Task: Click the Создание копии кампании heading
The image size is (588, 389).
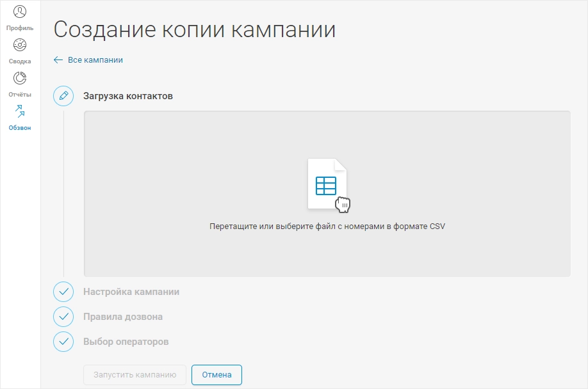Action: pyautogui.click(x=195, y=29)
